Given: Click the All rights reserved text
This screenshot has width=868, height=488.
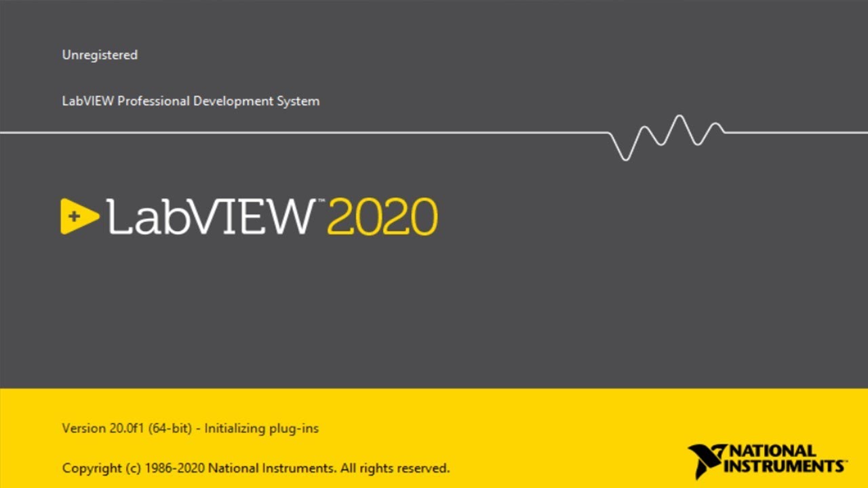Looking at the screenshot, I should tap(395, 468).
